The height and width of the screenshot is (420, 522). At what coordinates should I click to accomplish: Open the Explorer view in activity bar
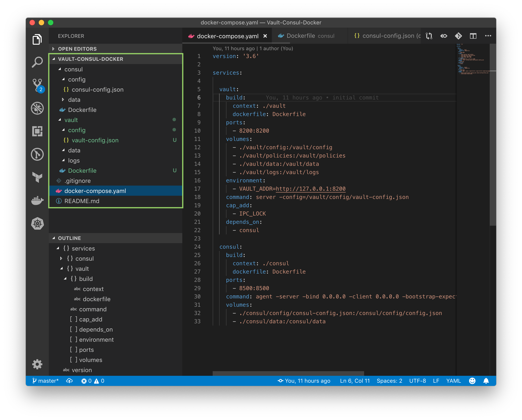pos(37,39)
